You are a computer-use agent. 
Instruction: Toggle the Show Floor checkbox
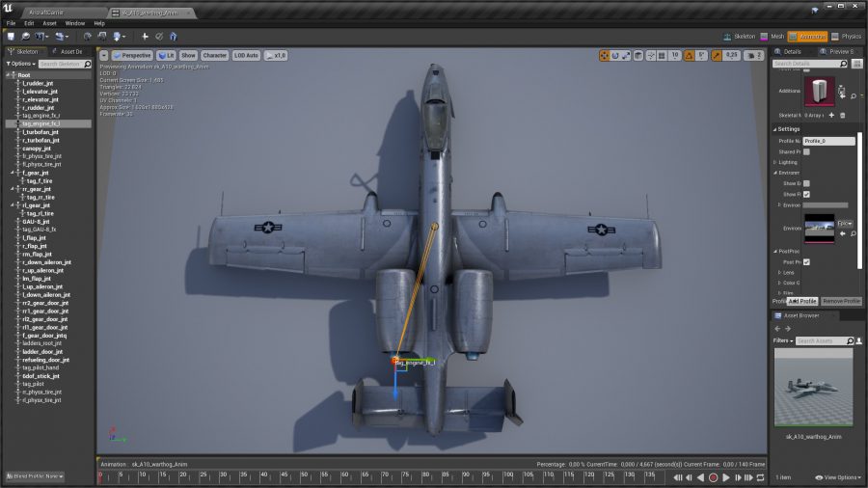pyautogui.click(x=806, y=194)
